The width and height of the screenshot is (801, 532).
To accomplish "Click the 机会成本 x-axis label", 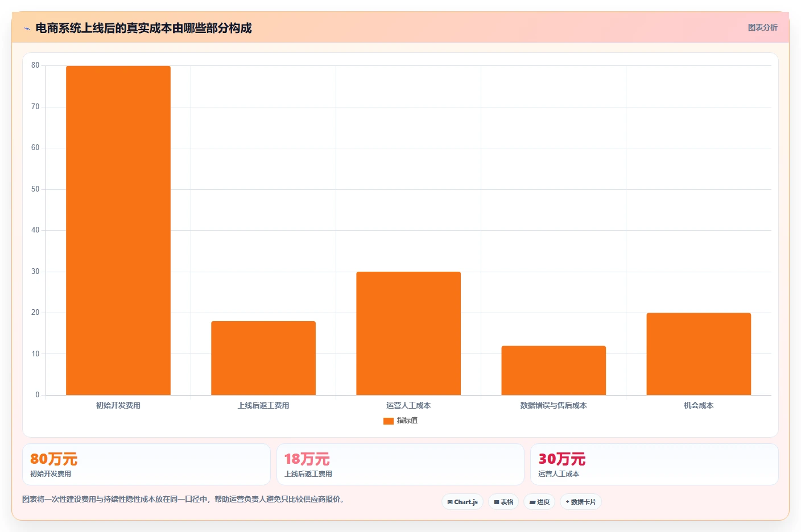I will click(x=699, y=405).
